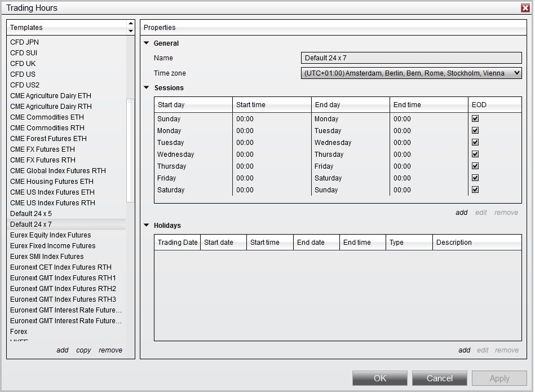Image resolution: width=535 pixels, height=392 pixels.
Task: Click Saturday end day in Friday row
Action: (351, 178)
